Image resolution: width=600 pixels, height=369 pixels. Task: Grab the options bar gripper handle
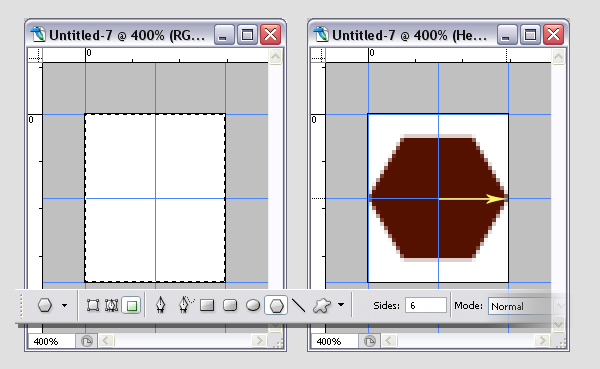(x=21, y=305)
